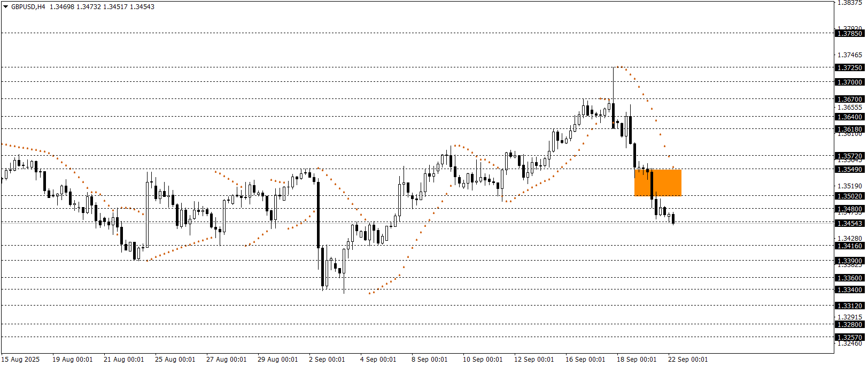
Task: Click the 1.33120 price level label
Action: coord(849,306)
